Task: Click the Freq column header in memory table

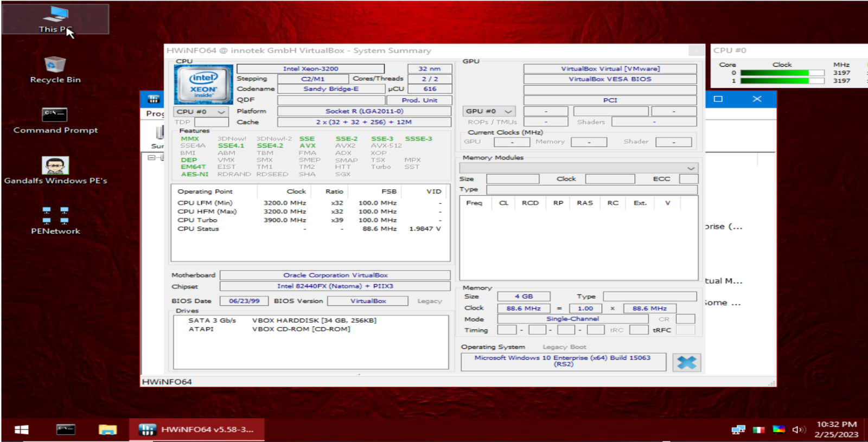Action: (474, 203)
